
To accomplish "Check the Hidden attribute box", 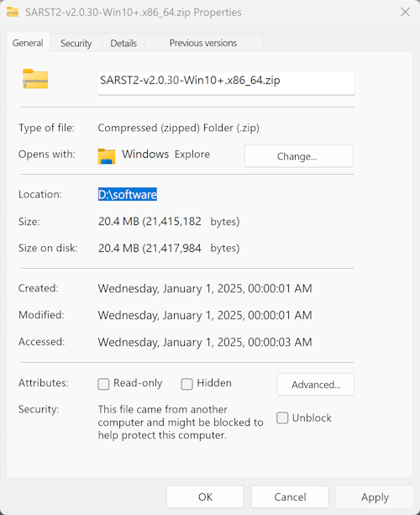I will [186, 384].
